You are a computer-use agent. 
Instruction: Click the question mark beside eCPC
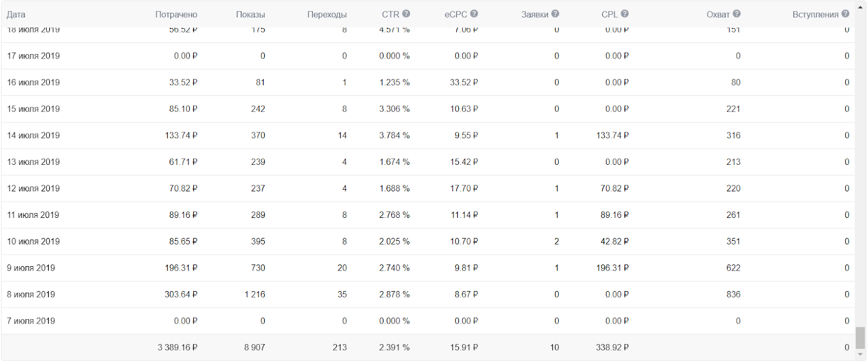[474, 14]
